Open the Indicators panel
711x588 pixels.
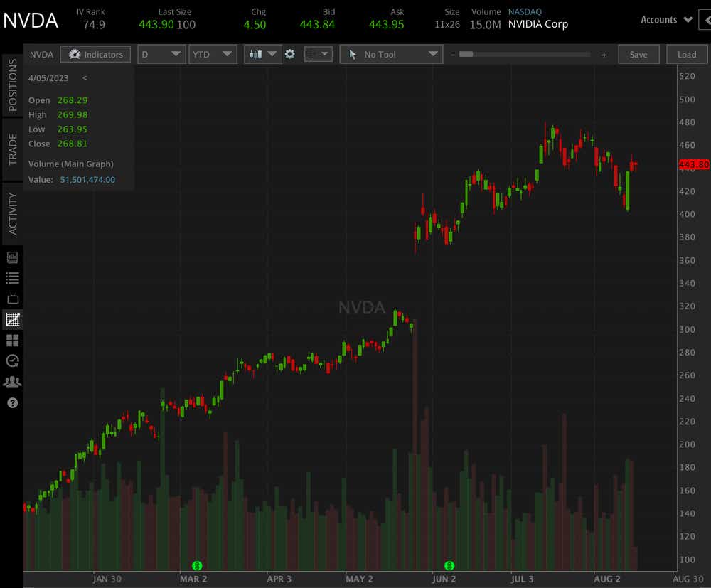click(x=95, y=55)
